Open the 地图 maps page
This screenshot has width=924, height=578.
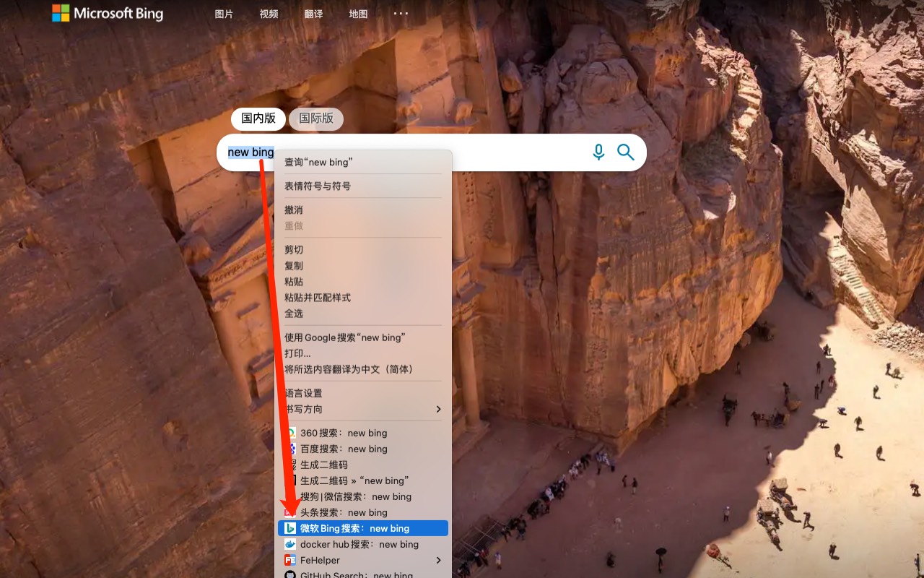[x=358, y=14]
